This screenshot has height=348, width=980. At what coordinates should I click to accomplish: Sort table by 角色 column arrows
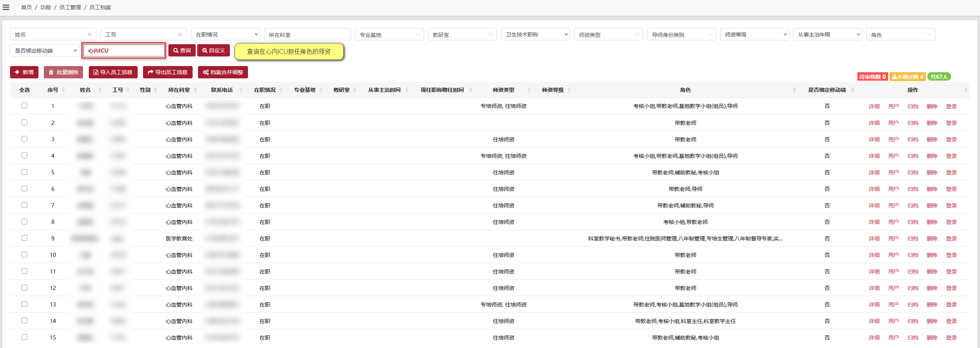point(794,90)
